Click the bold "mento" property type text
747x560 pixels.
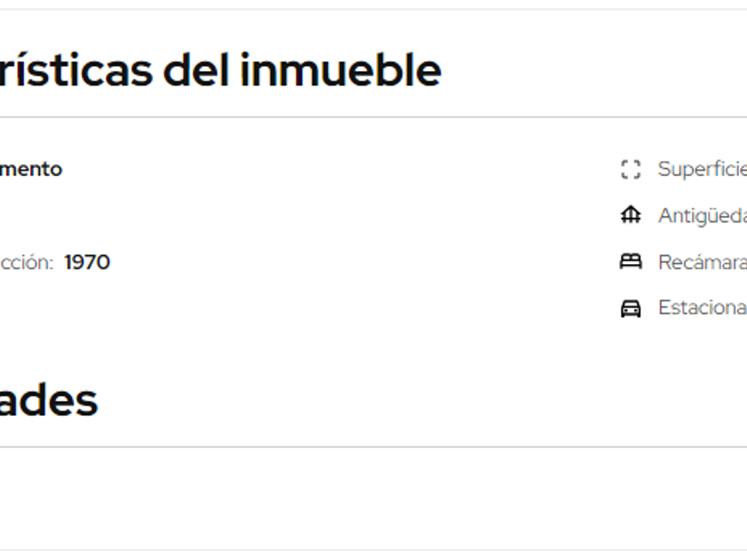(x=31, y=170)
